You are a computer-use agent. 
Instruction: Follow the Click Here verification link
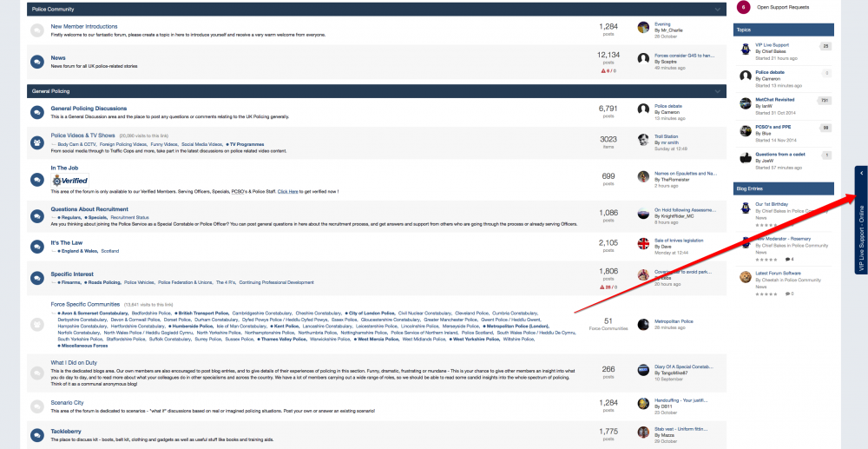point(287,192)
